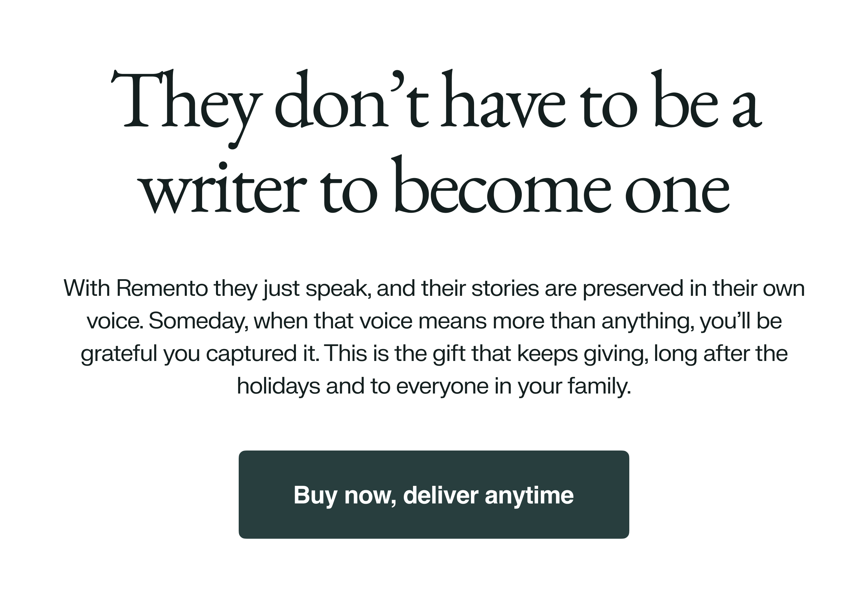
Task: Click the word "holidays" in the last line
Action: point(278,386)
